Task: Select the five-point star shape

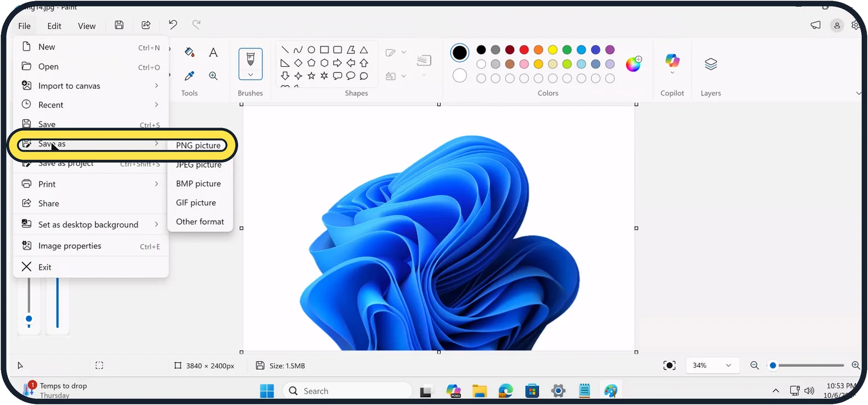Action: pos(311,76)
